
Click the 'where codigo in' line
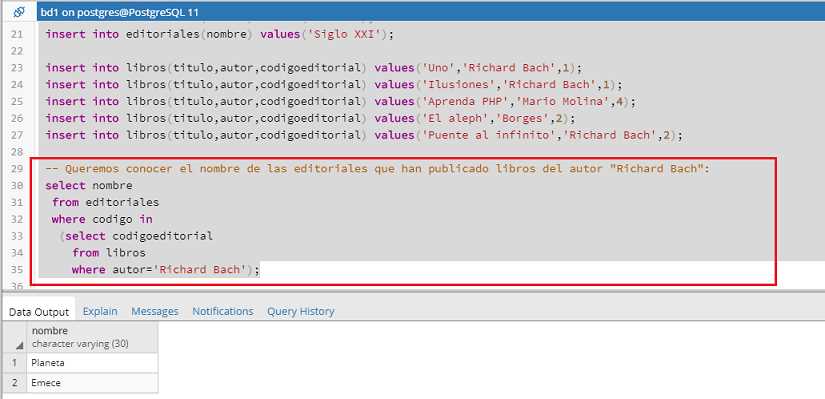[x=102, y=220]
